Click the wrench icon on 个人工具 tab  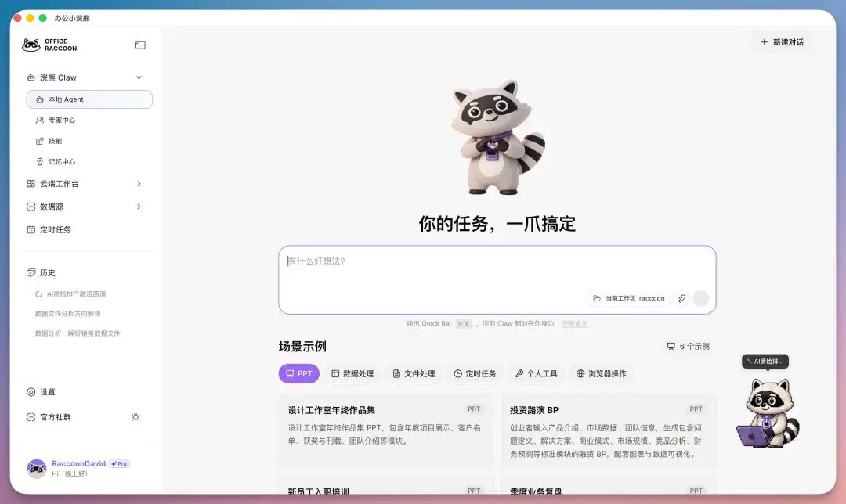click(x=519, y=373)
